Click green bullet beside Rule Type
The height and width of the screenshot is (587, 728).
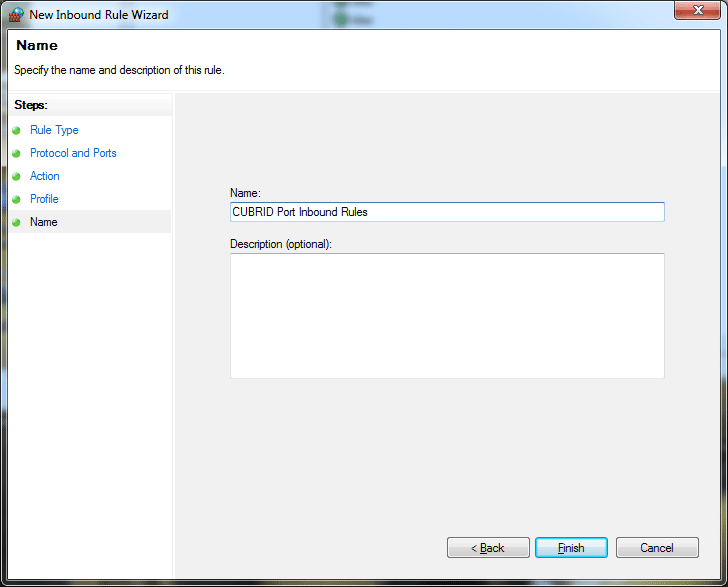point(16,130)
